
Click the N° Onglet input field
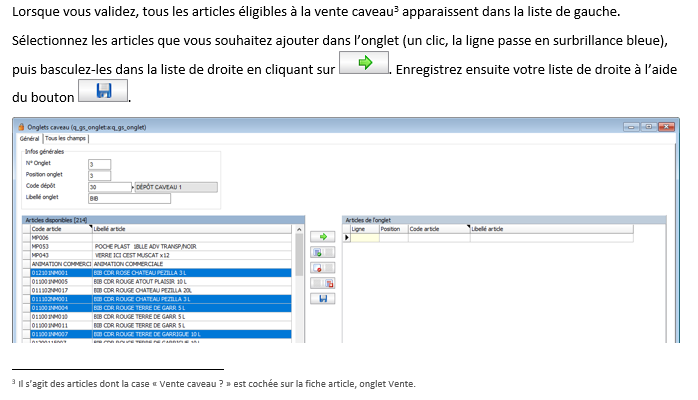[99, 163]
